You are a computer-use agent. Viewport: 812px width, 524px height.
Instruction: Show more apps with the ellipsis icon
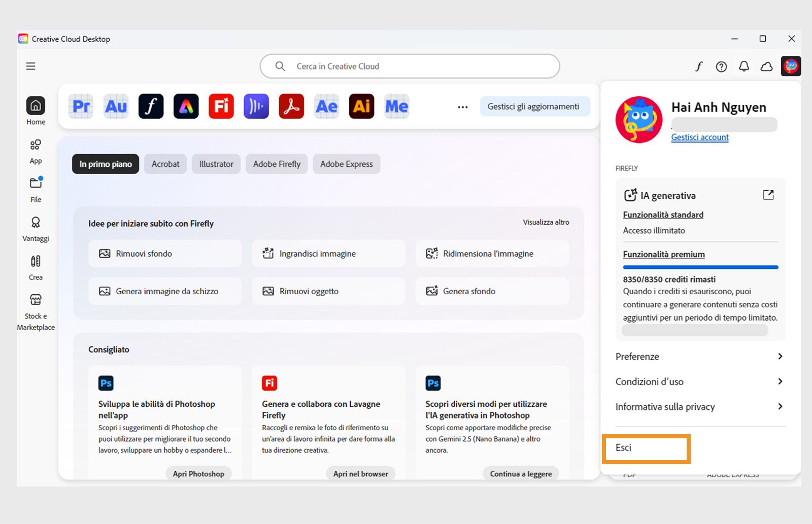462,107
